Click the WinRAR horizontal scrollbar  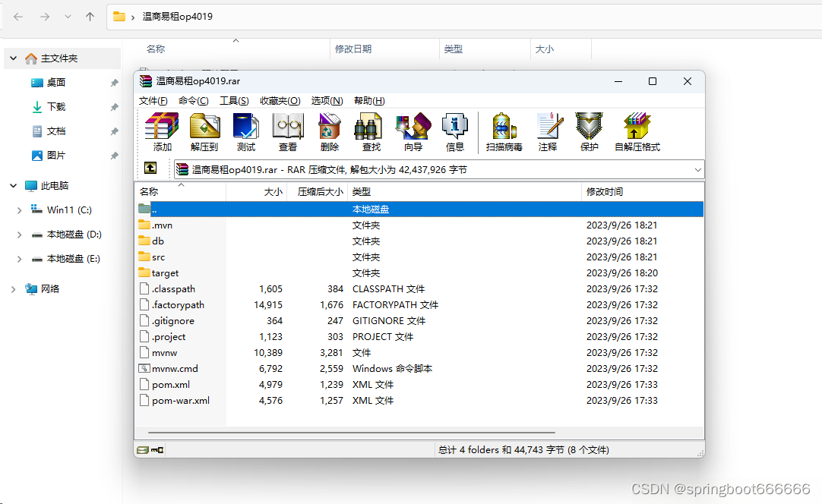point(351,433)
